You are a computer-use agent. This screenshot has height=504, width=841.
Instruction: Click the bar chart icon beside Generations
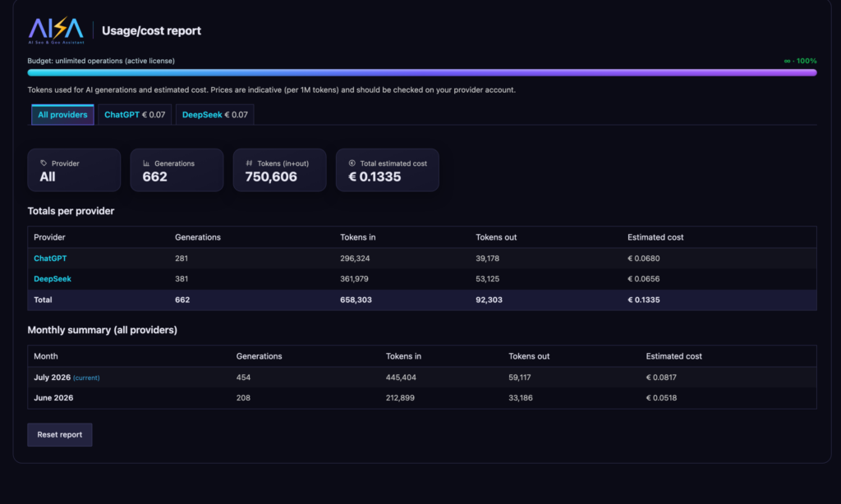click(x=146, y=163)
